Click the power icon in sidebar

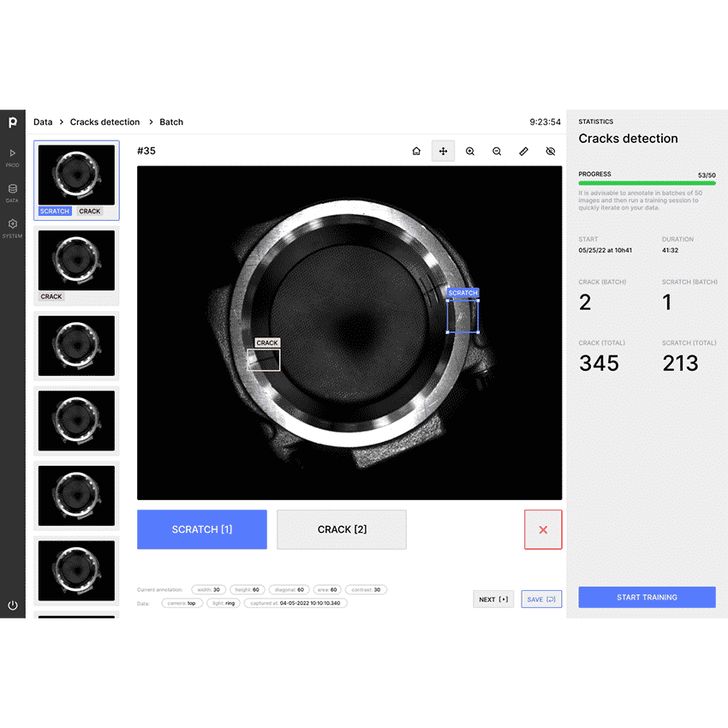13,605
